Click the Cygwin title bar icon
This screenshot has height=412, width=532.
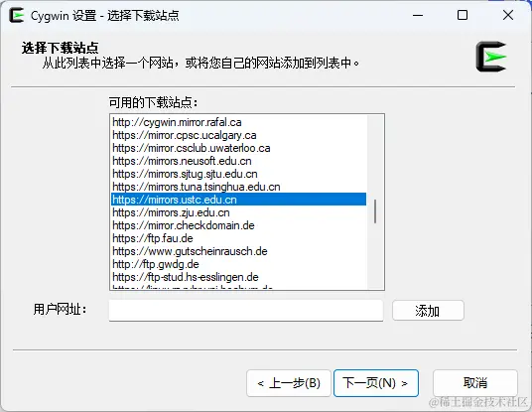tap(17, 15)
